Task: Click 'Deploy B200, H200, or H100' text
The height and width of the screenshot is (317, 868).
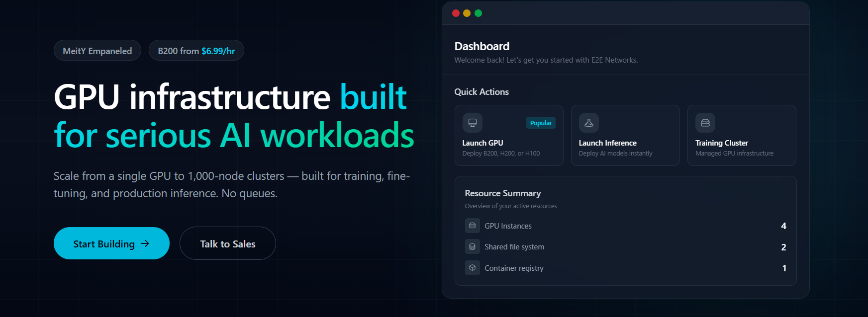Action: (501, 154)
